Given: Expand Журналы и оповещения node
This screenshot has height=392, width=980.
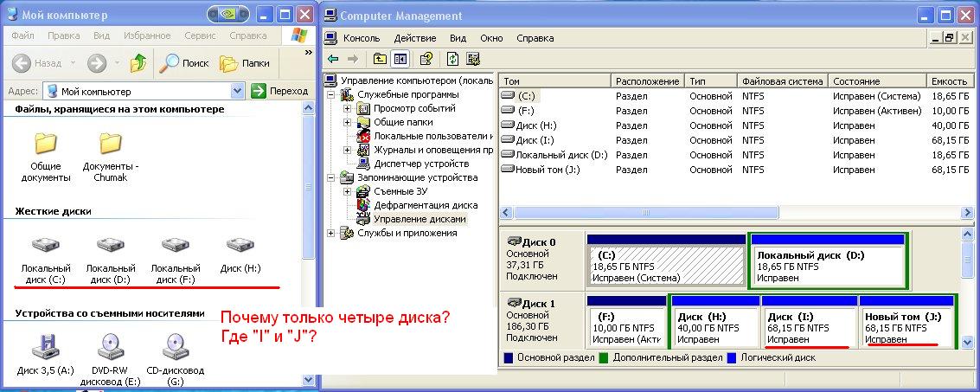Looking at the screenshot, I should tap(347, 150).
